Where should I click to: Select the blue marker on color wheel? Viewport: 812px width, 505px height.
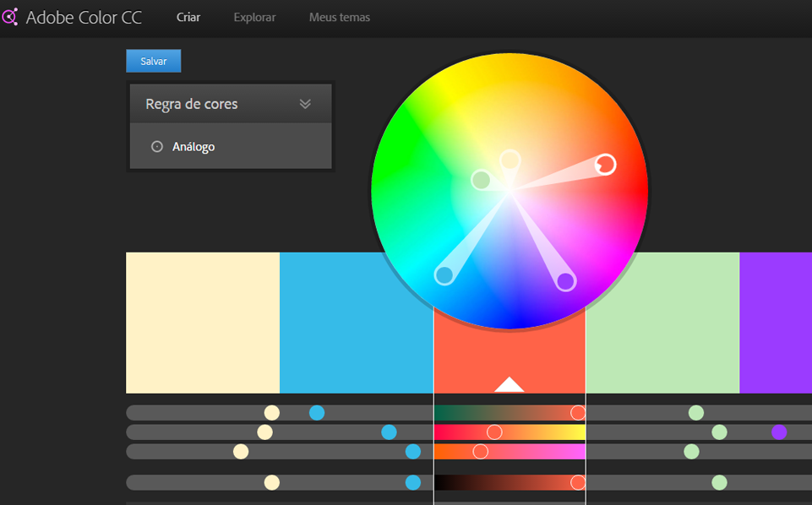(444, 274)
